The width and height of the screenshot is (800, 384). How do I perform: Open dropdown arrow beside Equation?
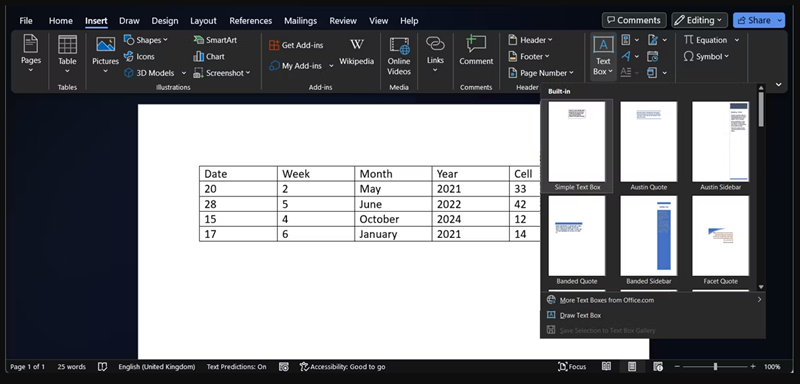point(737,40)
